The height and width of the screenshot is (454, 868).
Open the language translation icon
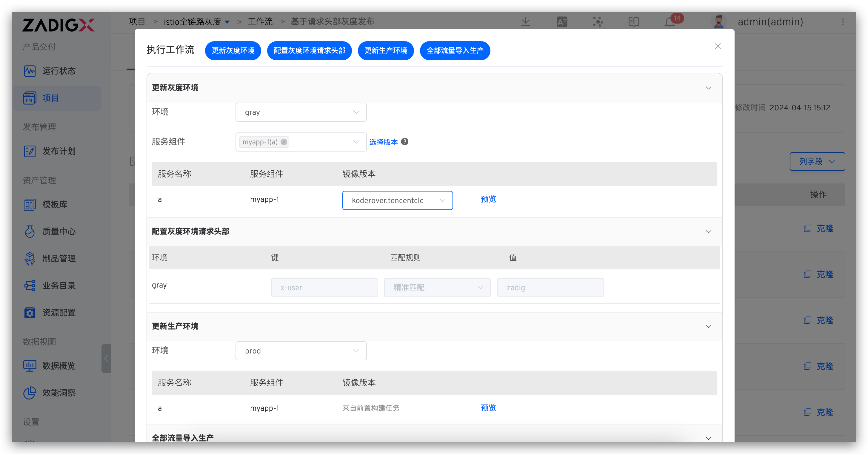562,22
